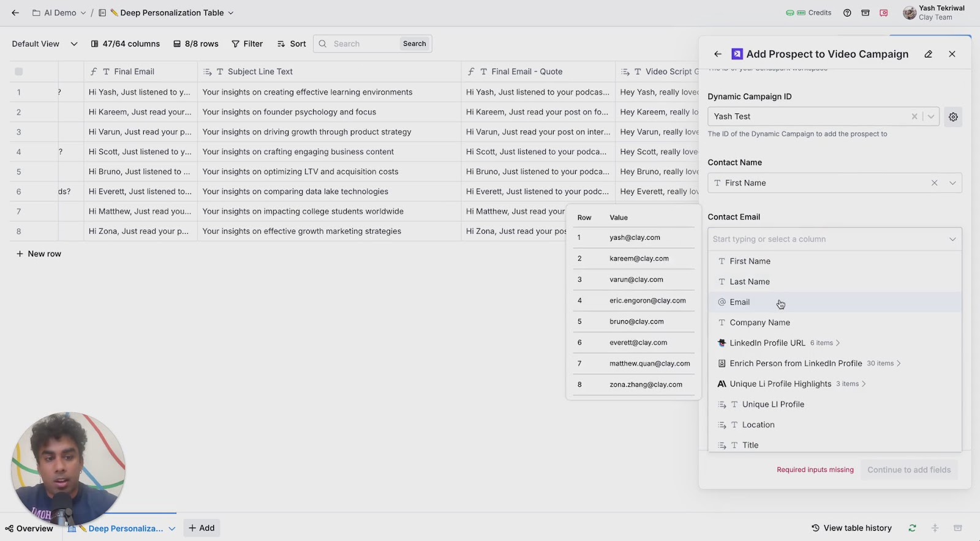Toggle the select-all rows checkbox
The height and width of the screenshot is (541, 980).
pyautogui.click(x=19, y=72)
